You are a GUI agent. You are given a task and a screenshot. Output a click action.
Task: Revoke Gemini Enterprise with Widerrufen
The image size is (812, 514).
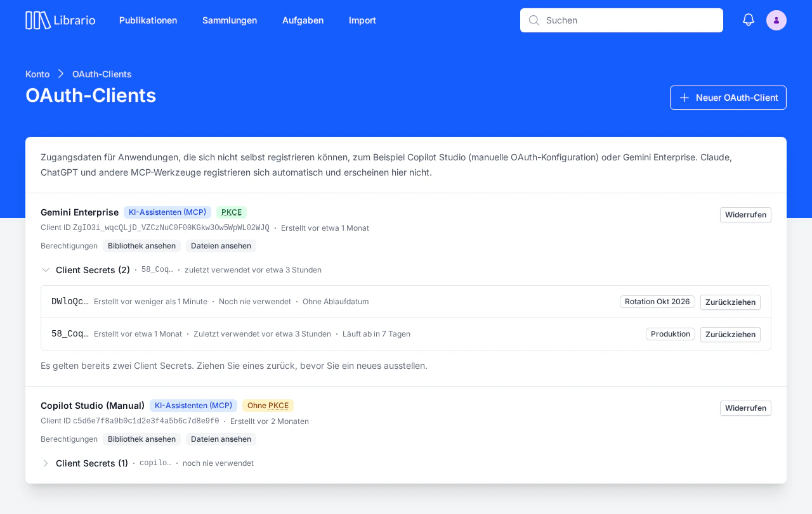[x=745, y=215]
